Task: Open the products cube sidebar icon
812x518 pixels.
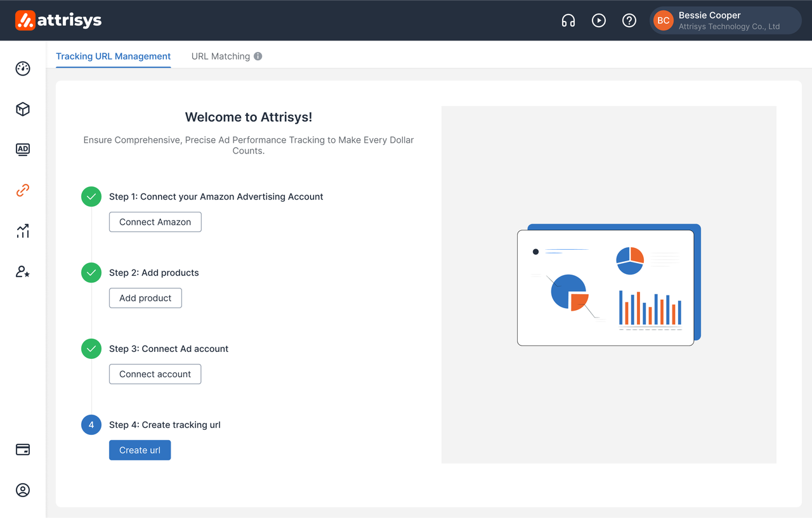Action: [x=23, y=109]
